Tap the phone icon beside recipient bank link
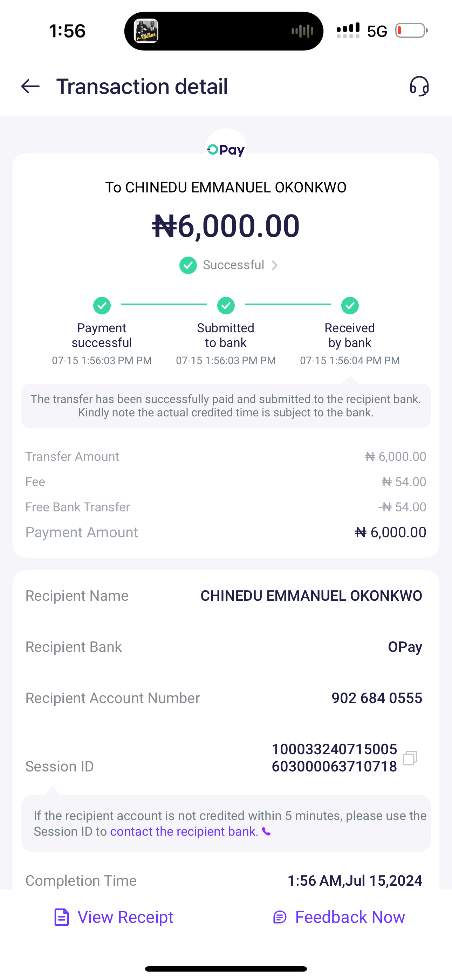Screen dimensions: 452x980 267,832
